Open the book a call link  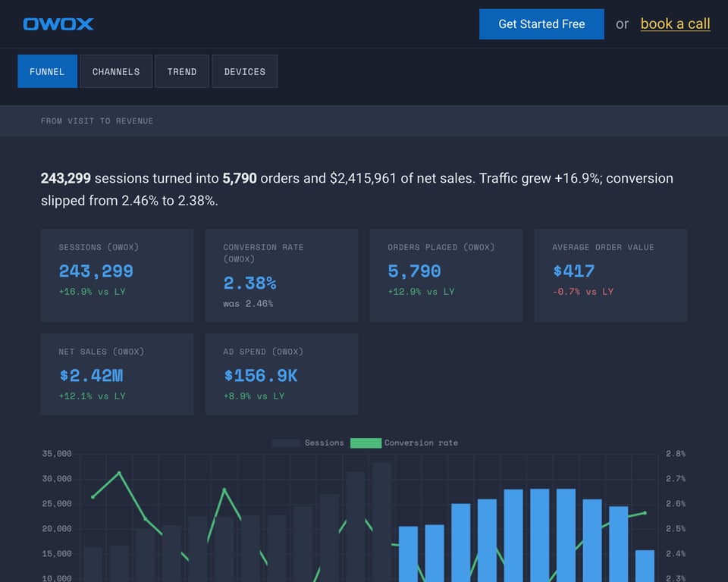tap(675, 23)
